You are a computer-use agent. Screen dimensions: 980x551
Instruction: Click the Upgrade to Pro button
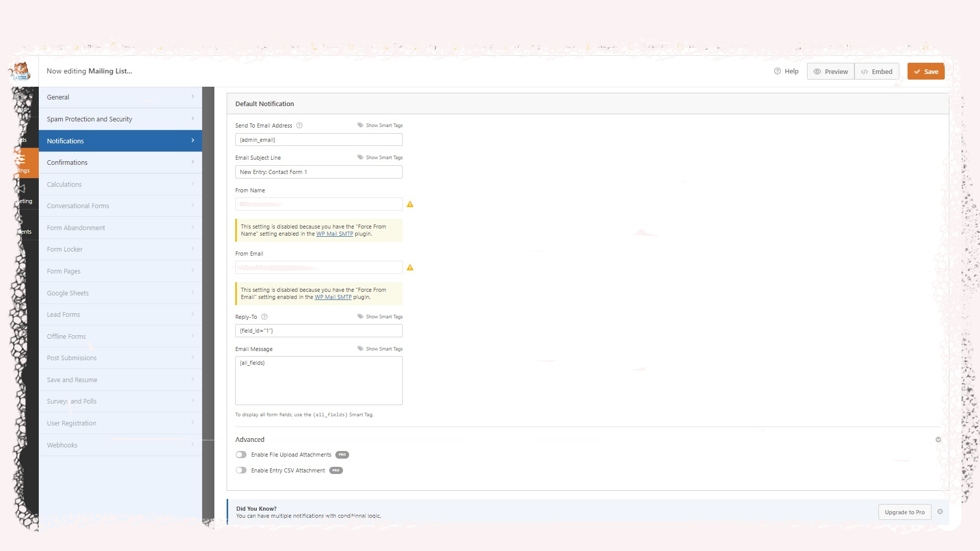(904, 512)
